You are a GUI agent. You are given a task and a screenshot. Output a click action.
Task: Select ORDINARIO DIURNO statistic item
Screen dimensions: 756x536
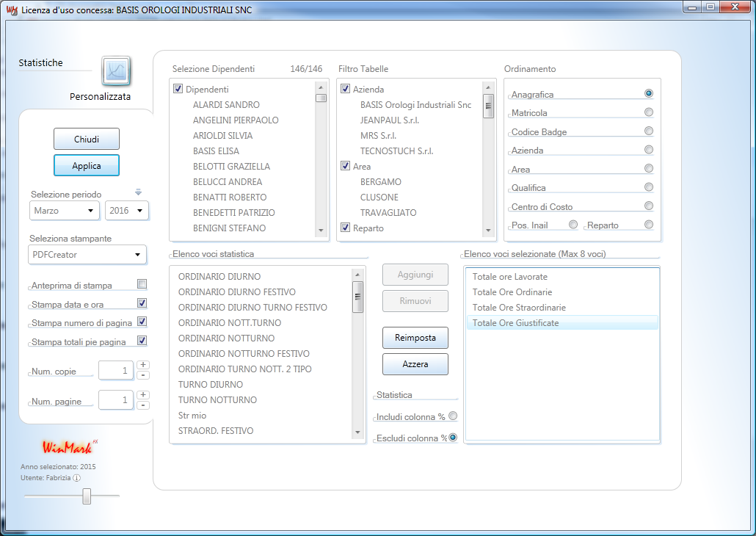(x=219, y=276)
